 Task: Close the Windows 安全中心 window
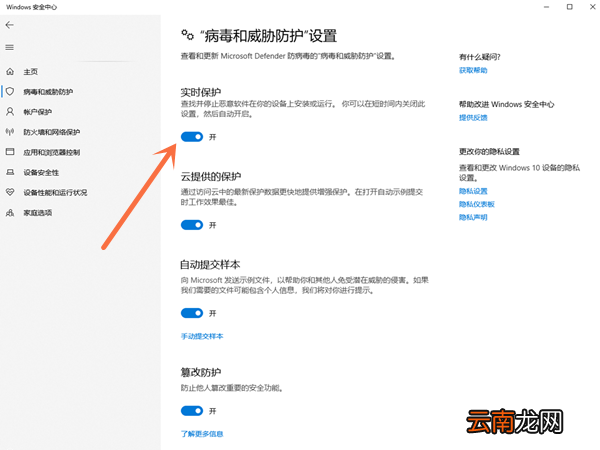tap(592, 7)
